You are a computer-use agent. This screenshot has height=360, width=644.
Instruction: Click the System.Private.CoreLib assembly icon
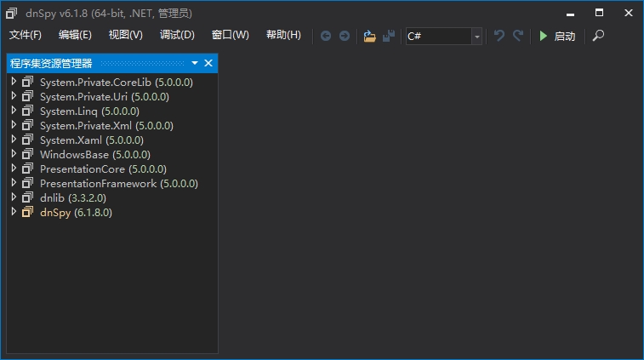point(27,82)
